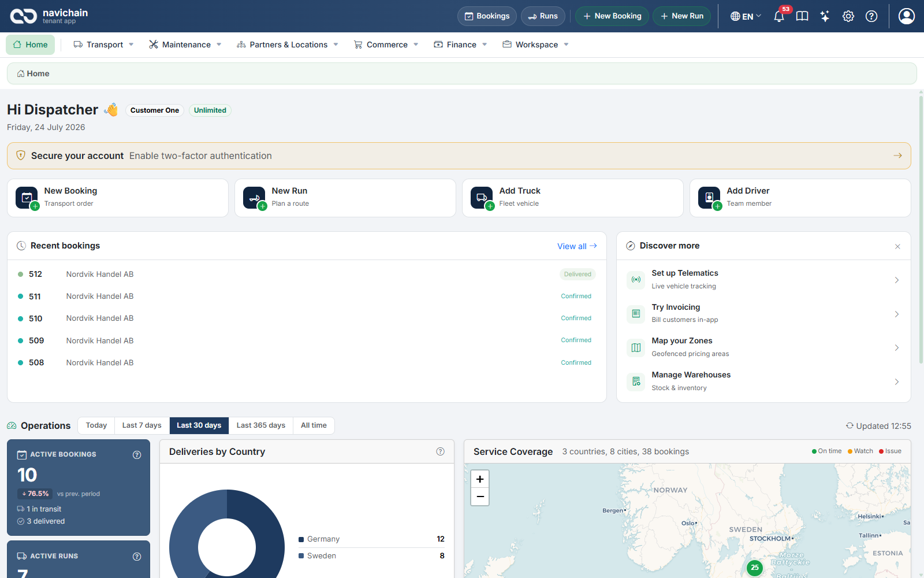The image size is (924, 578).
Task: Click the top bar New Booking button
Action: [612, 16]
